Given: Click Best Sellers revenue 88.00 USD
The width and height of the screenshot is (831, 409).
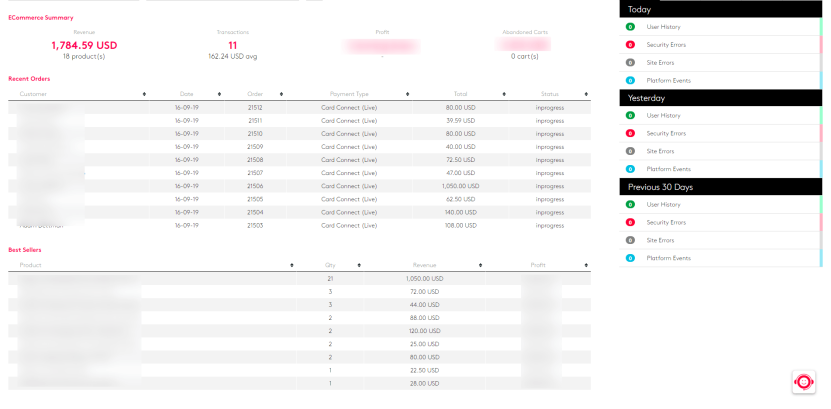Looking at the screenshot, I should coord(424,318).
